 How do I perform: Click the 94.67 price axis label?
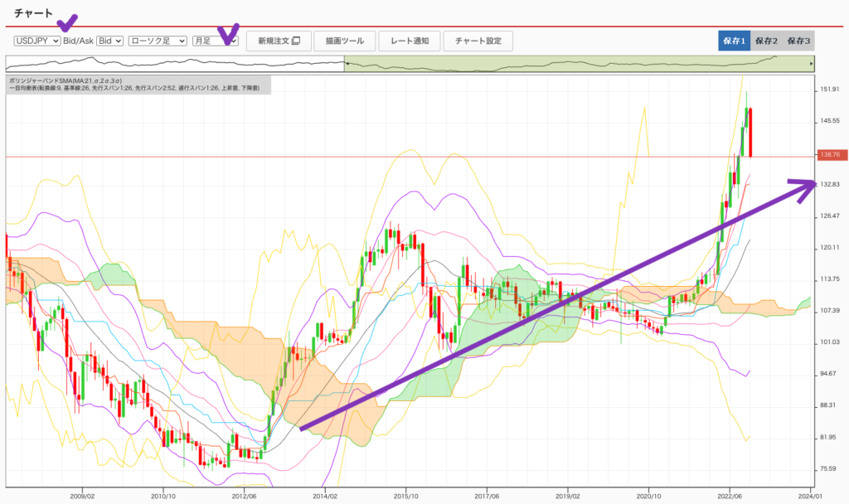(x=829, y=374)
